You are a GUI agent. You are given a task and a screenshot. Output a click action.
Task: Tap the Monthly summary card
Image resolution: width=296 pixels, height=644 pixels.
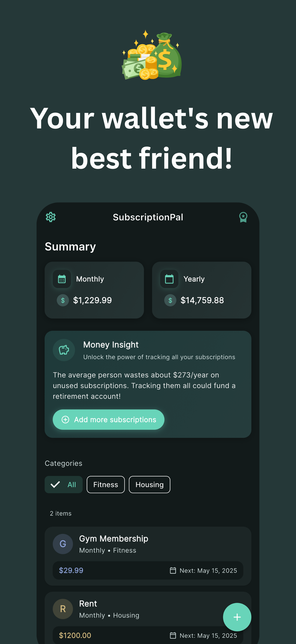click(94, 290)
